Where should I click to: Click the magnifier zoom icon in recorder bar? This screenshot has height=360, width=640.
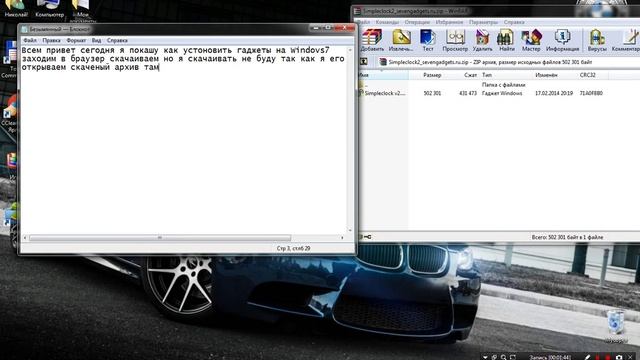(504, 357)
